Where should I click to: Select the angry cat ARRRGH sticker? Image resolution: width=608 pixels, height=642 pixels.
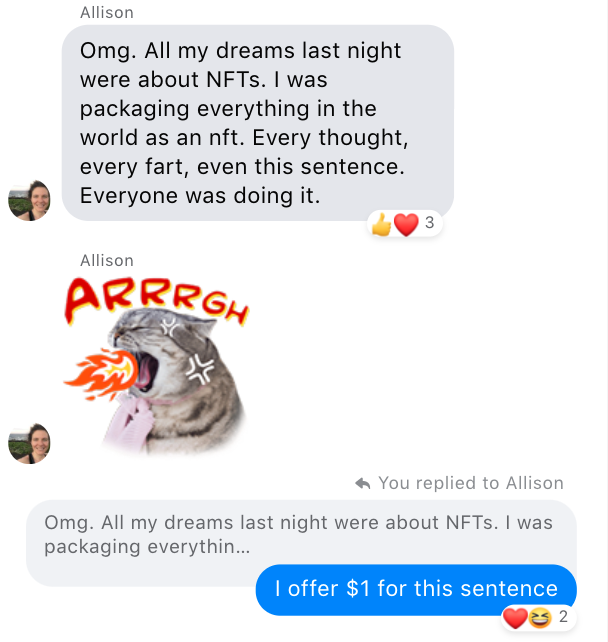click(156, 365)
